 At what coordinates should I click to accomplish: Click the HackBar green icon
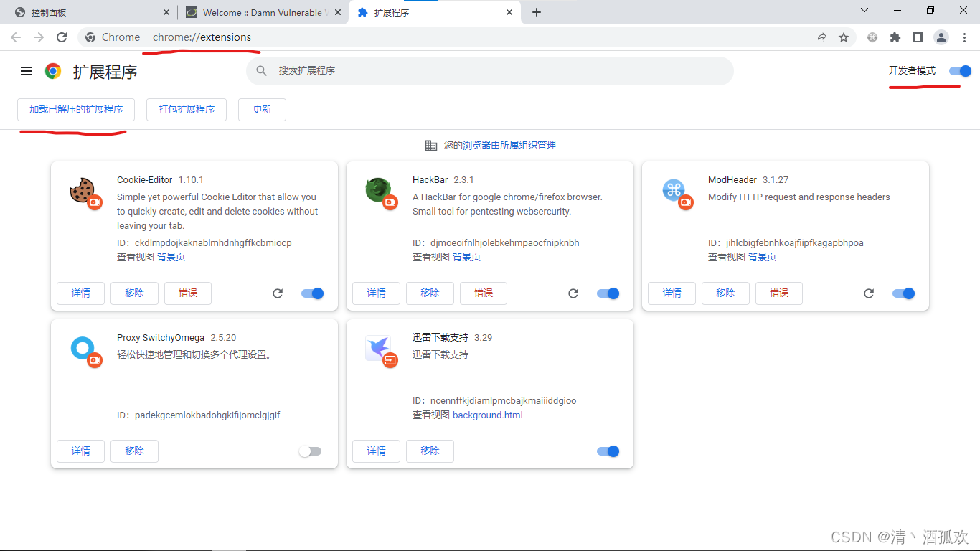click(x=378, y=191)
